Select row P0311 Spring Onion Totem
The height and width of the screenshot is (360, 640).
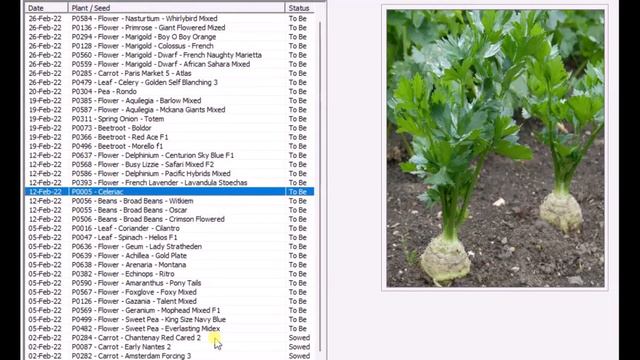coord(169,119)
